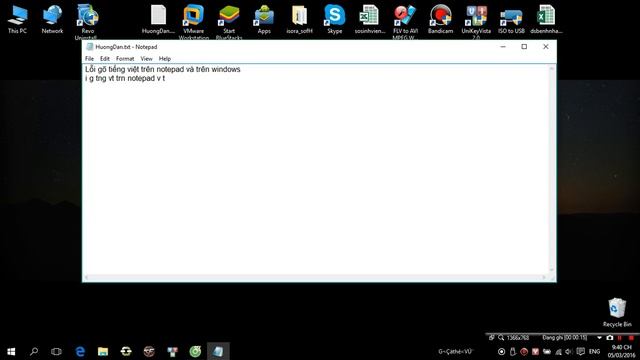640x360 pixels.
Task: Click the Bandicam recorder camera screenshot icon
Action: coord(609,338)
